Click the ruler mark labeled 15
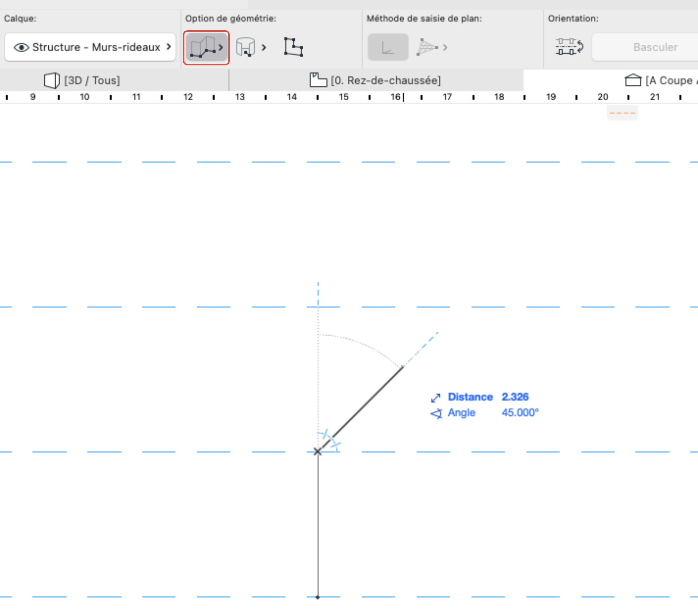The image size is (698, 616). pyautogui.click(x=343, y=97)
